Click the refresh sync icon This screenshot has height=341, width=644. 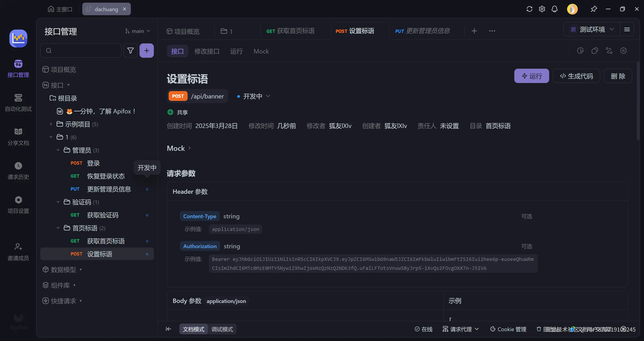[529, 9]
